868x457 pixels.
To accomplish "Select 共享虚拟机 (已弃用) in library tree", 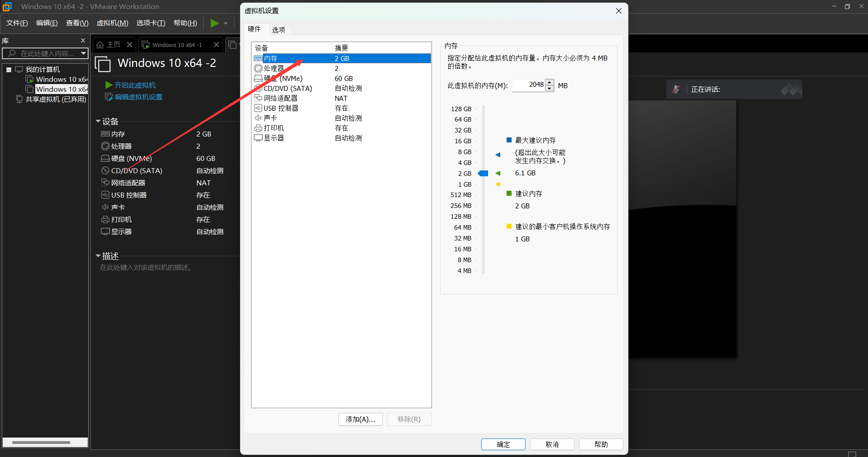I will (56, 99).
